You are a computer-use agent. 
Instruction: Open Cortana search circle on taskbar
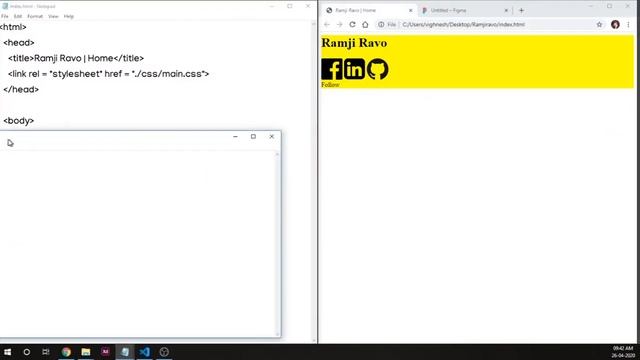click(27, 352)
